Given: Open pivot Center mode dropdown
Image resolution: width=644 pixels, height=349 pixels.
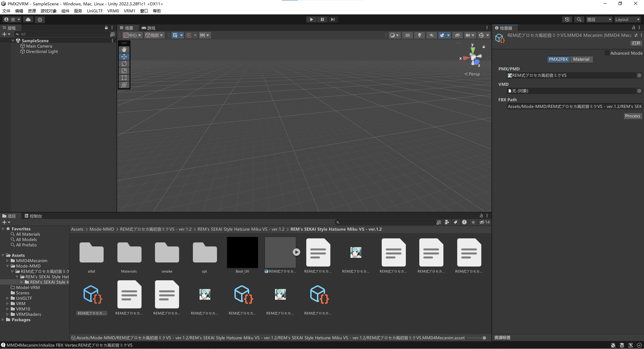Looking at the screenshot, I should point(132,35).
